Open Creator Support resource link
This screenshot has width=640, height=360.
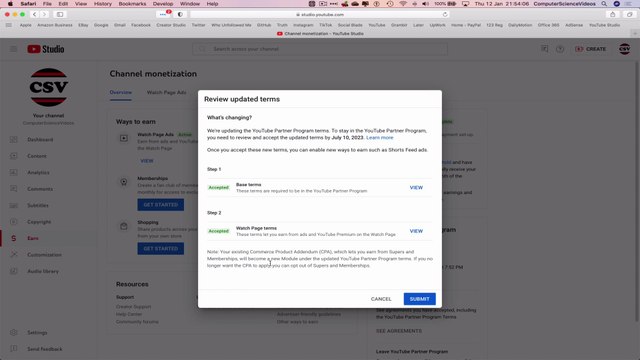pos(133,307)
